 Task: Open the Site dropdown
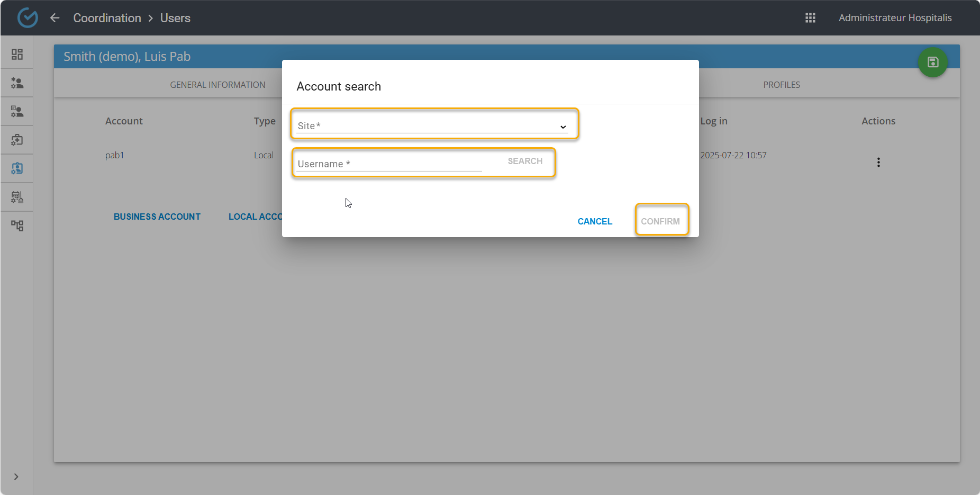pos(432,126)
